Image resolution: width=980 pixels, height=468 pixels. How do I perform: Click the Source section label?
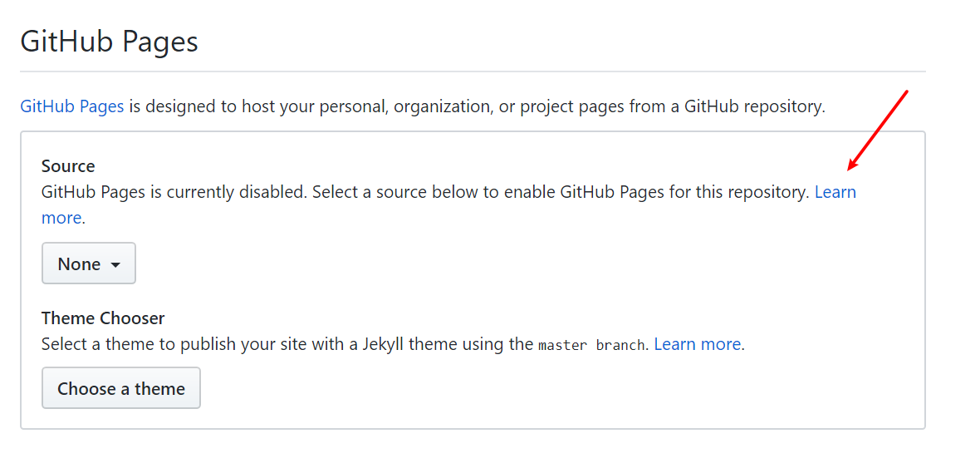(x=68, y=166)
